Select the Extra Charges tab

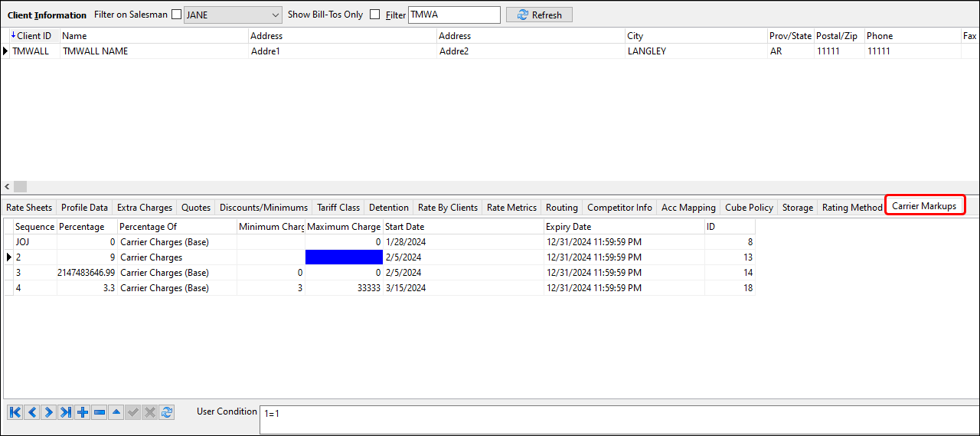[145, 208]
